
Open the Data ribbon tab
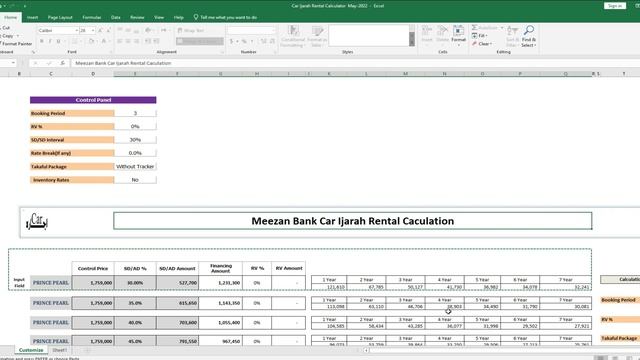tap(116, 18)
